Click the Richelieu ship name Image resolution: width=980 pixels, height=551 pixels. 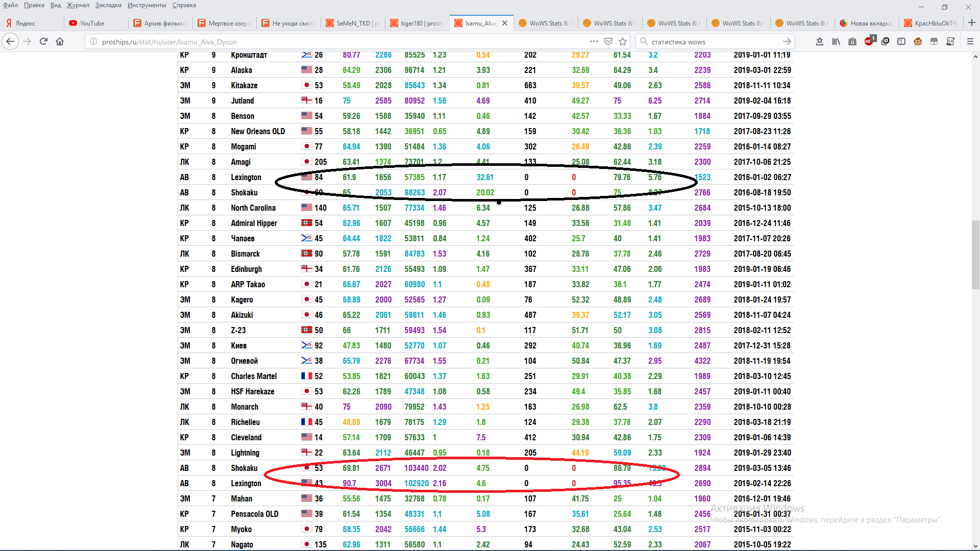pyautogui.click(x=245, y=422)
